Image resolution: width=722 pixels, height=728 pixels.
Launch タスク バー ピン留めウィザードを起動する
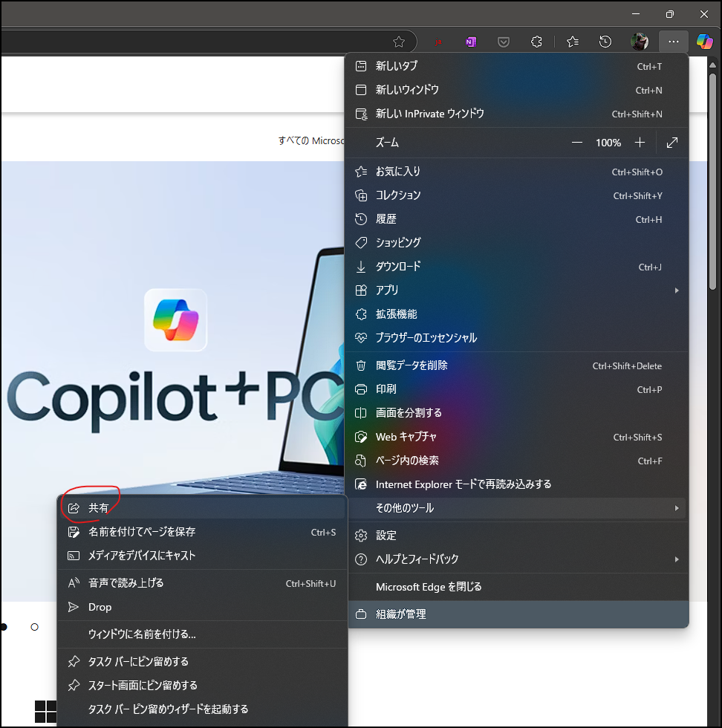click(x=203, y=709)
